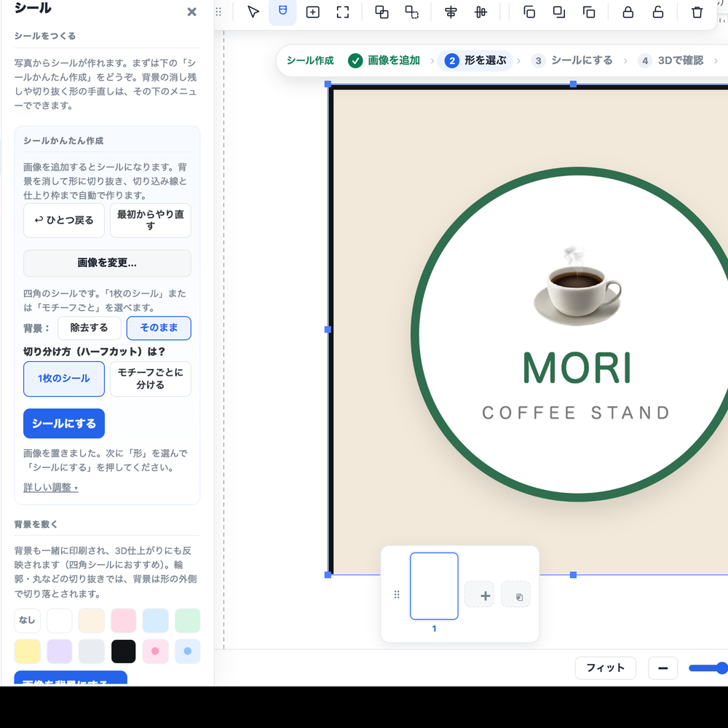Align objects to horizontal center
Viewport: 728px width, 728px height.
451,12
